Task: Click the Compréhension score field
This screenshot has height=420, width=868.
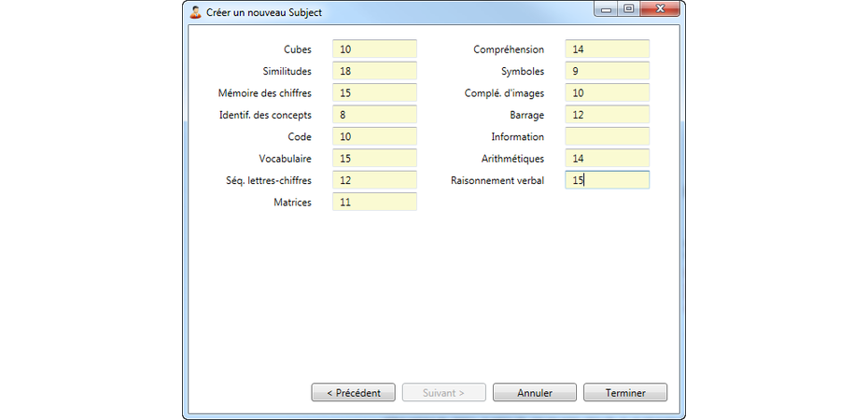Action: coord(607,49)
